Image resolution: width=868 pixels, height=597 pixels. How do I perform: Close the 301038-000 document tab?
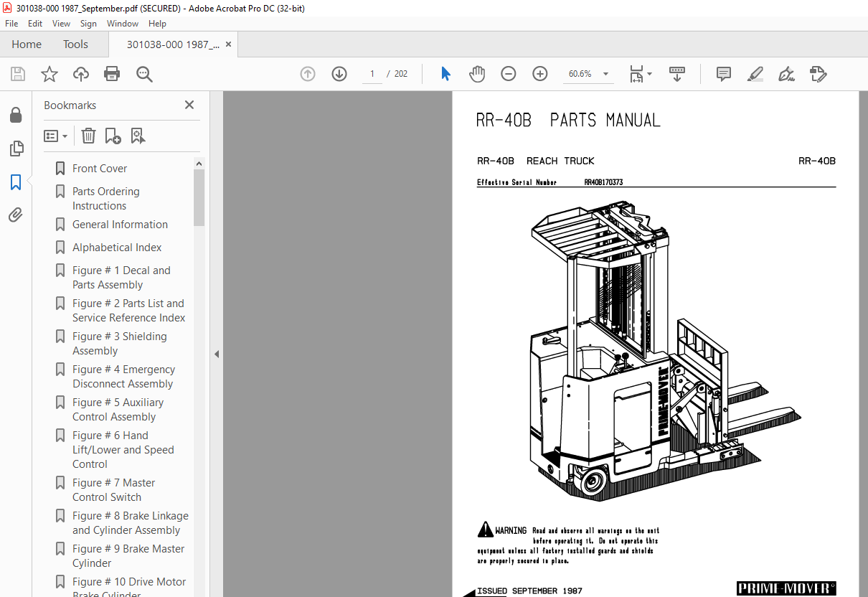click(x=229, y=44)
